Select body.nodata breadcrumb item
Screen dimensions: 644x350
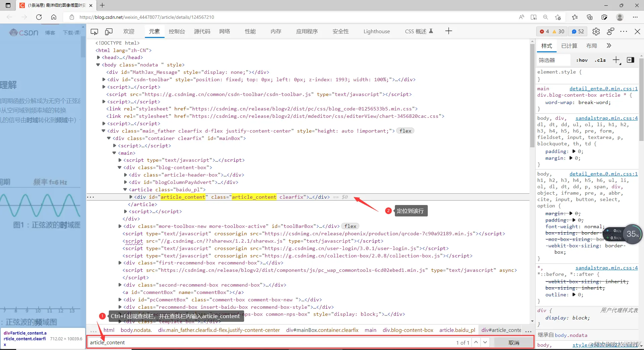tap(136, 330)
